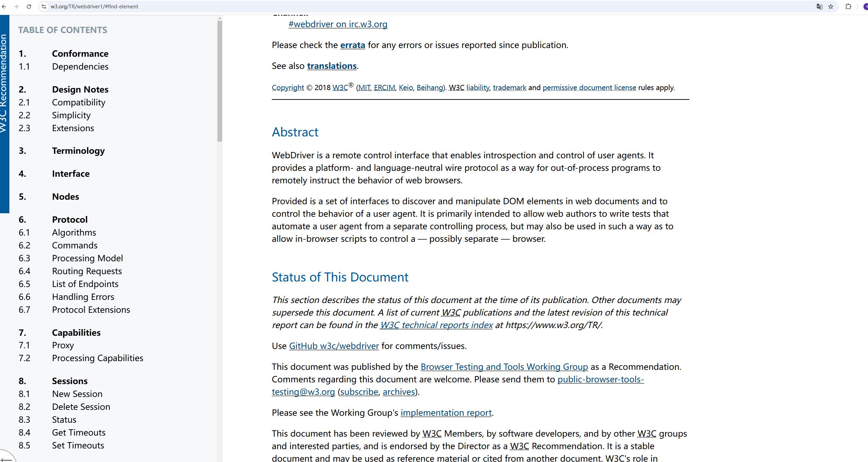Open the errata link

point(352,45)
